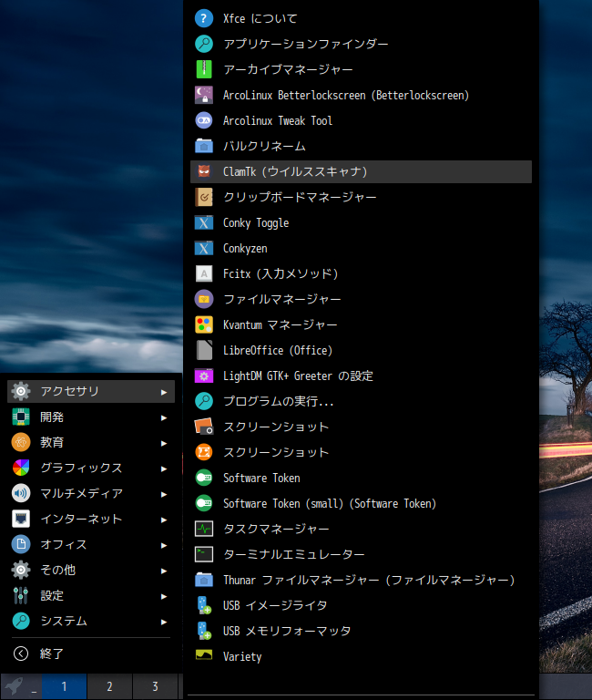The height and width of the screenshot is (700, 592).
Task: Open the インターネット category
Action: (x=91, y=519)
